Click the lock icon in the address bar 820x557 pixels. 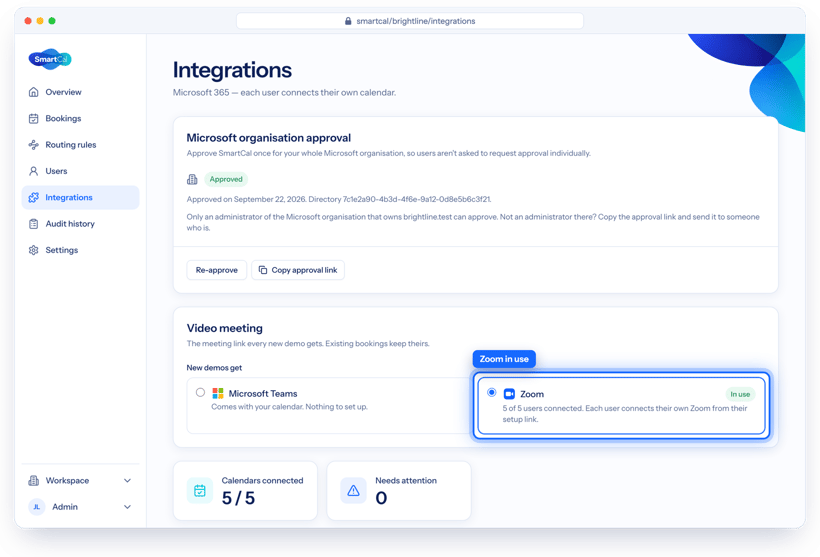(x=348, y=21)
